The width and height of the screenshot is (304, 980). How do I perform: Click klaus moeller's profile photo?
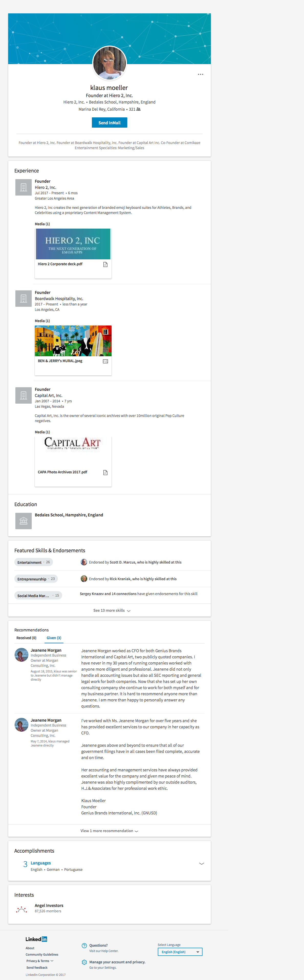click(110, 63)
